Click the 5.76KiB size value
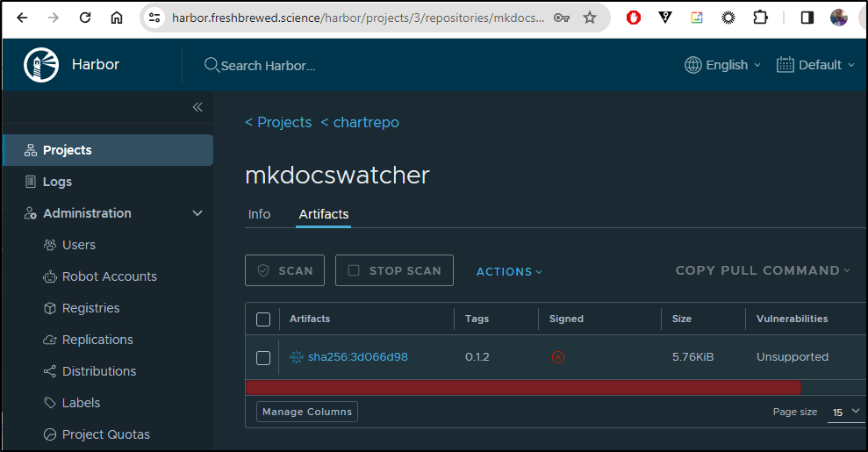This screenshot has height=452, width=868. [692, 357]
